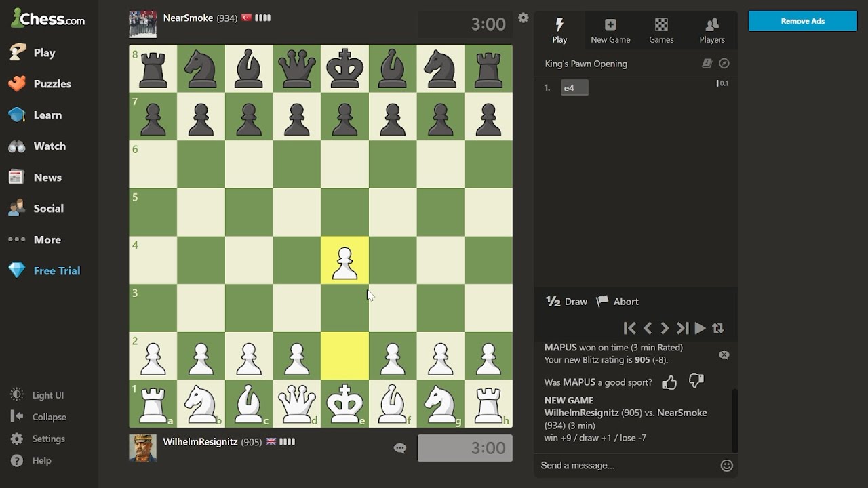
Task: Select the black king on e8
Action: (344, 68)
